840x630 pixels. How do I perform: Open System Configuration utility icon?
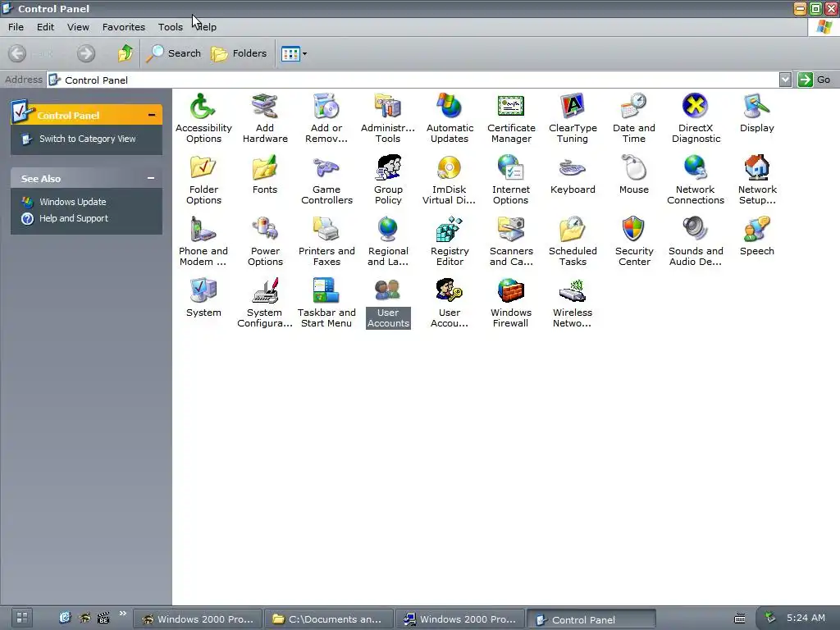pos(265,303)
